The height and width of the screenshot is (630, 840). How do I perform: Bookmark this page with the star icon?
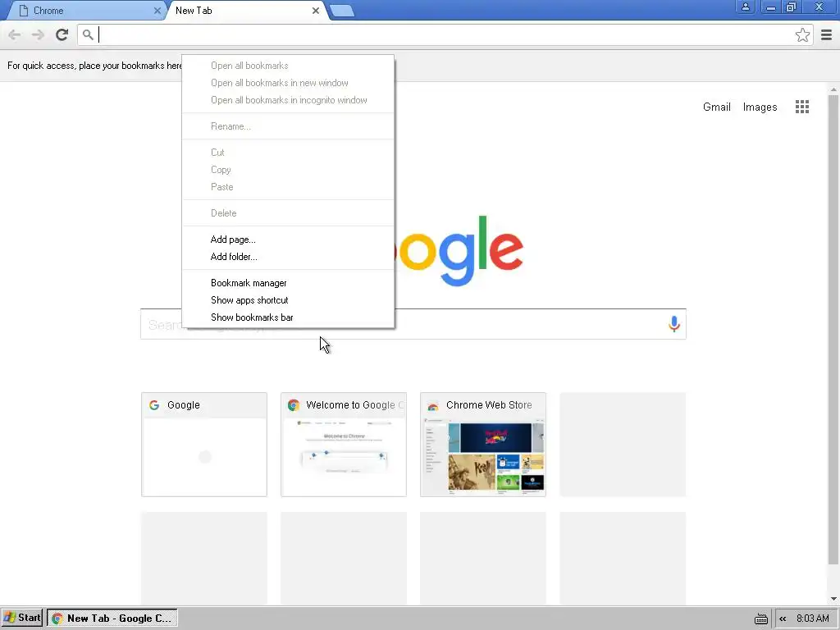pyautogui.click(x=802, y=34)
